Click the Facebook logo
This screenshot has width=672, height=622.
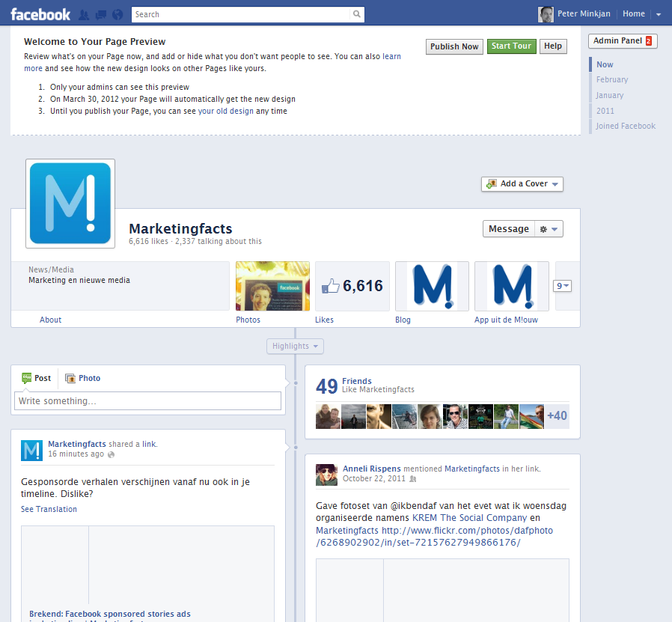tap(40, 14)
